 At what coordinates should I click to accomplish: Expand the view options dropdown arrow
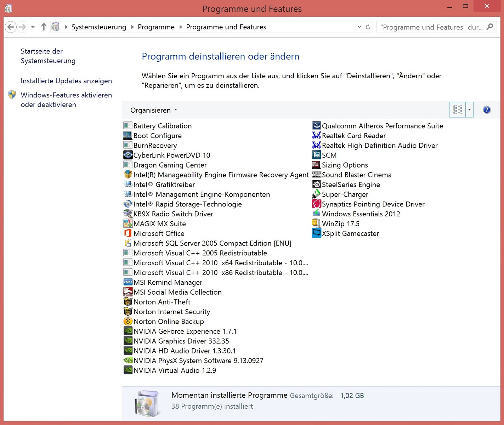(470, 110)
